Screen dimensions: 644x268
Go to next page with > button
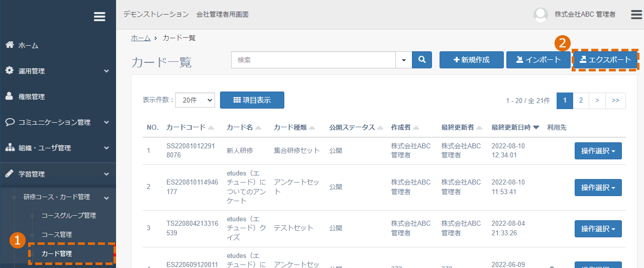(597, 101)
